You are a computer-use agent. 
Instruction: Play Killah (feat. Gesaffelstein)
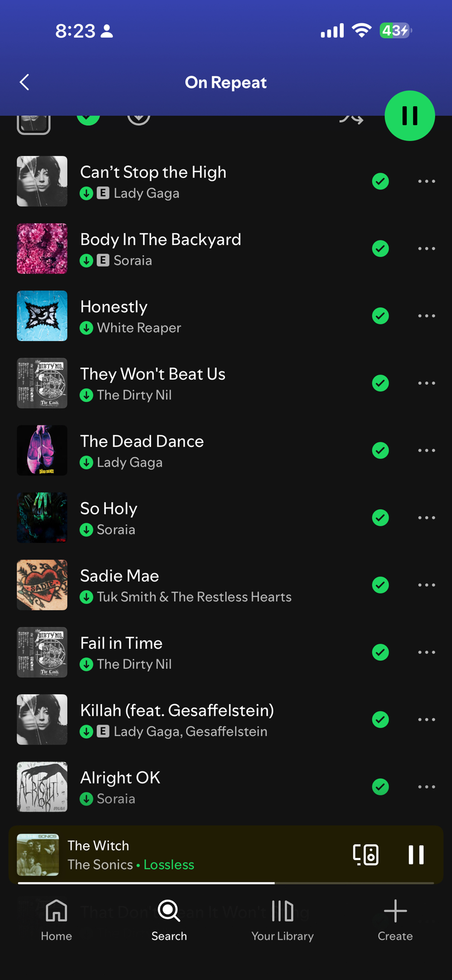[x=177, y=710]
